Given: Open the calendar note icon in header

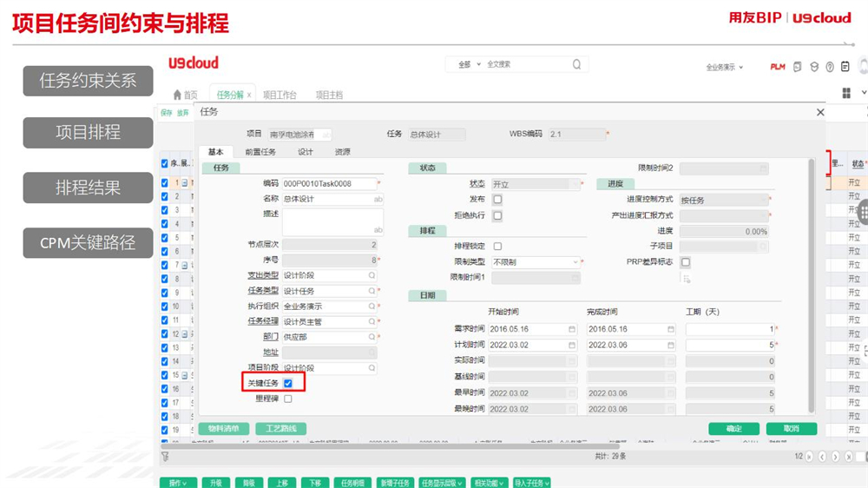Looking at the screenshot, I should [845, 67].
